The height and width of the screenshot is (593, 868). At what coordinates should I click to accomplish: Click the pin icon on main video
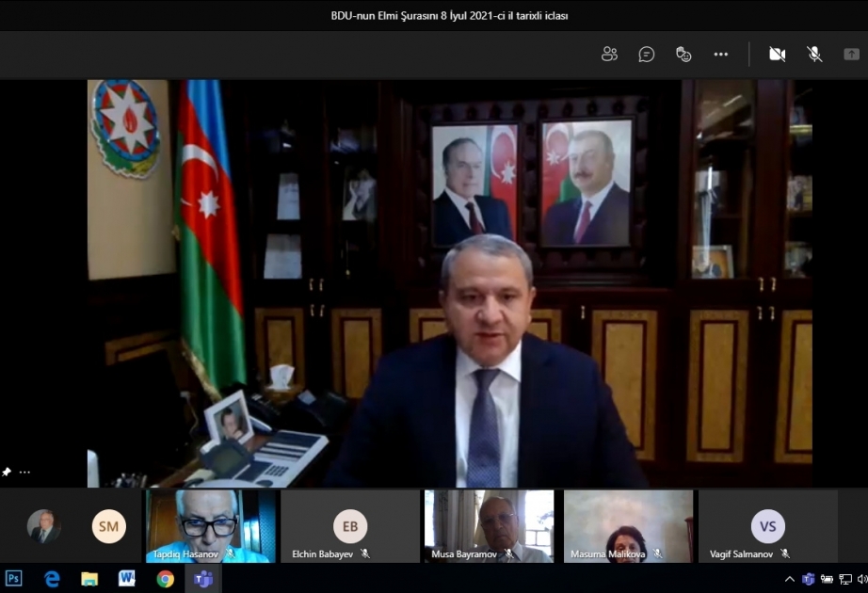pyautogui.click(x=7, y=472)
